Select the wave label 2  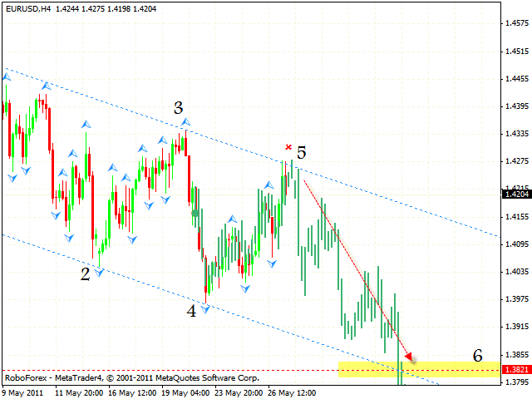point(85,273)
